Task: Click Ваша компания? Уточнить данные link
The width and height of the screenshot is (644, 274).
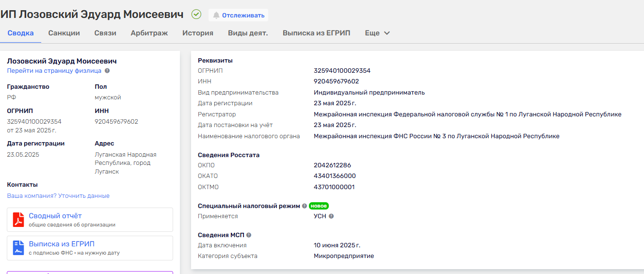Action: pyautogui.click(x=58, y=196)
